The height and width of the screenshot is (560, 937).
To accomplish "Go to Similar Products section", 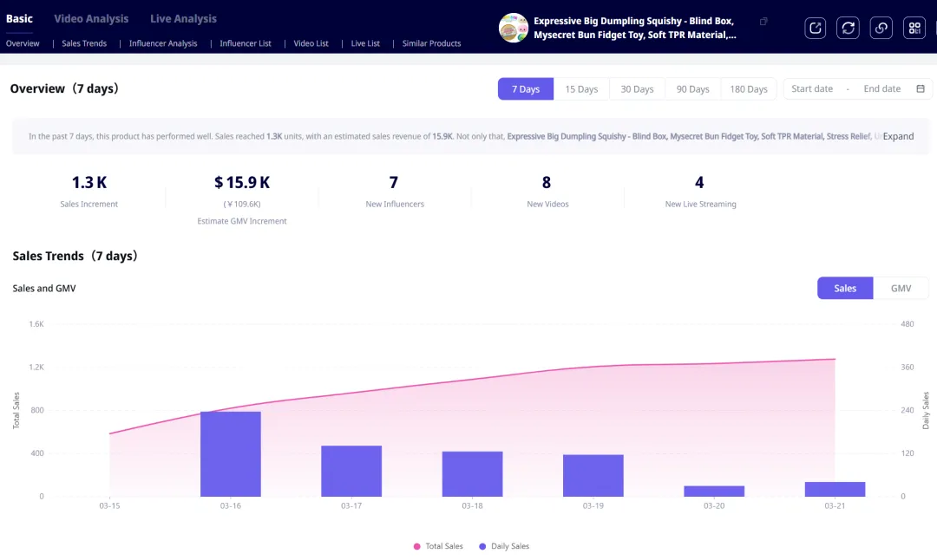I will 431,43.
